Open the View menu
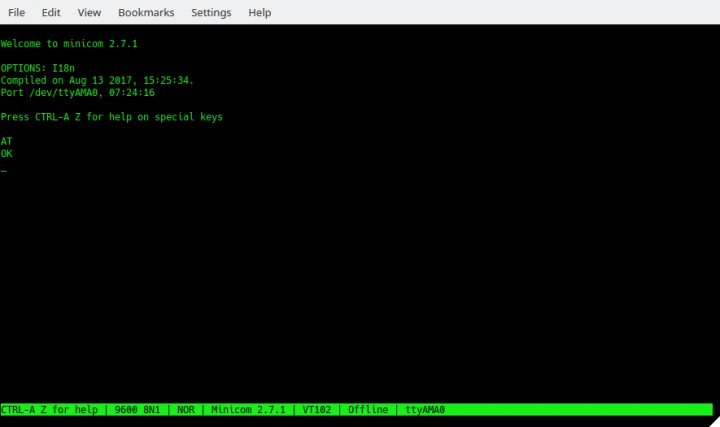 pos(89,12)
